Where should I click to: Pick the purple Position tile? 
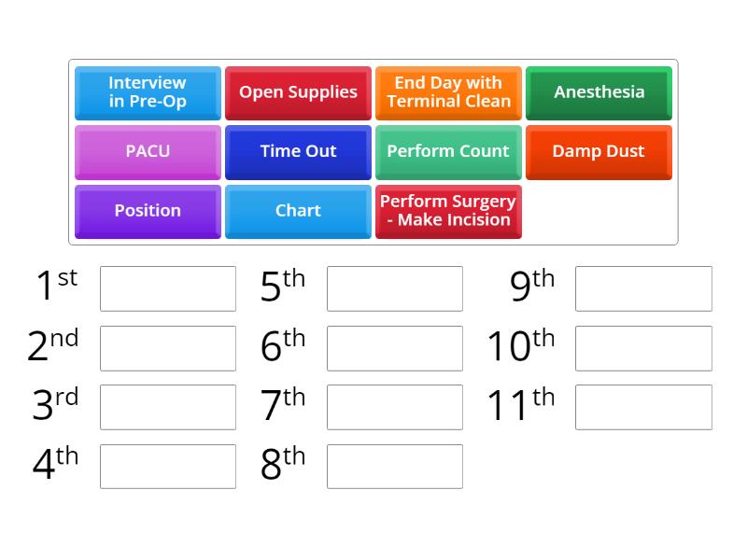[x=148, y=211]
